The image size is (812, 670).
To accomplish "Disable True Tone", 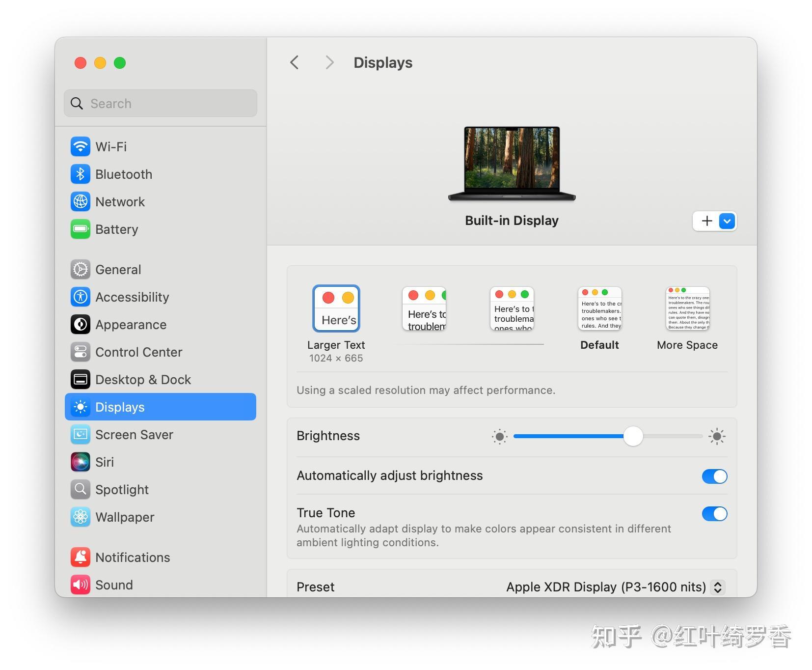I will [x=714, y=514].
